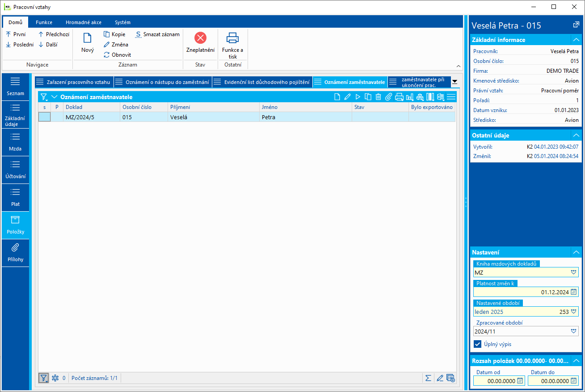Image resolution: width=585 pixels, height=392 pixels.
Task: Click the paperclip attachment icon in grid toolbar
Action: tap(389, 97)
